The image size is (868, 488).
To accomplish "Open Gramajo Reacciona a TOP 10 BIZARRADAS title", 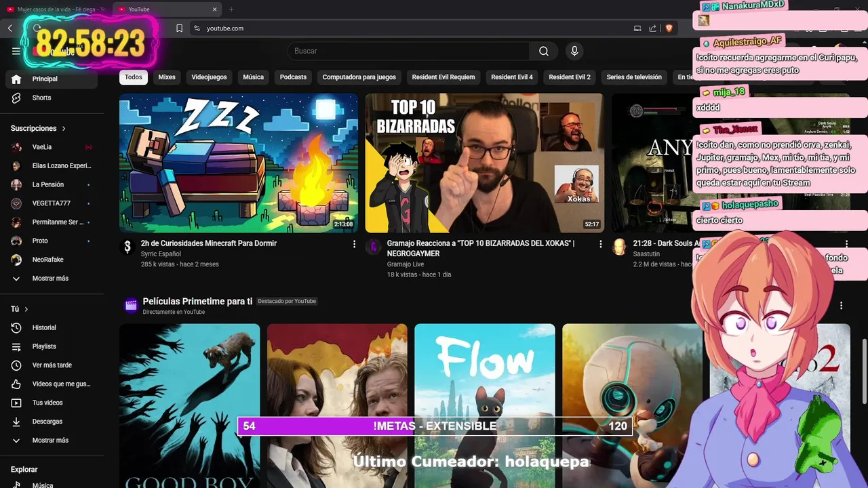I will click(x=481, y=248).
